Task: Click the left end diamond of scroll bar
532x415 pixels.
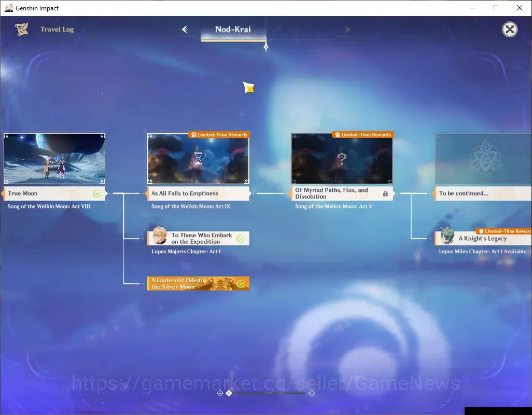Action: point(220,393)
